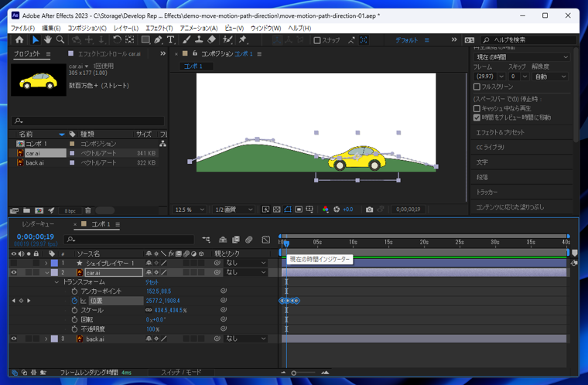Click the delete trash icon in Project panel

[87, 211]
